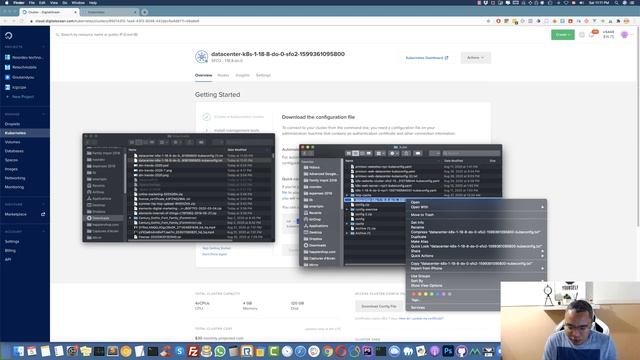Click Download Config File button
The image size is (640, 360).
(x=379, y=306)
